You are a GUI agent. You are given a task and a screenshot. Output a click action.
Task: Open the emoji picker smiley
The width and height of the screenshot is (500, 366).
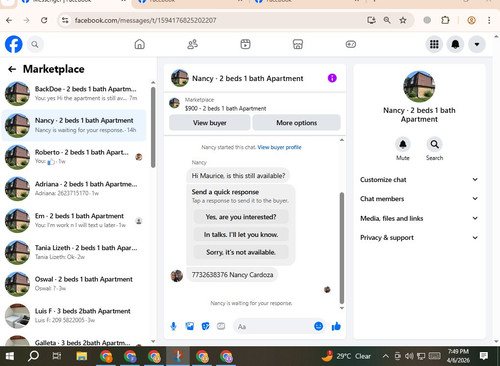pyautogui.click(x=319, y=326)
